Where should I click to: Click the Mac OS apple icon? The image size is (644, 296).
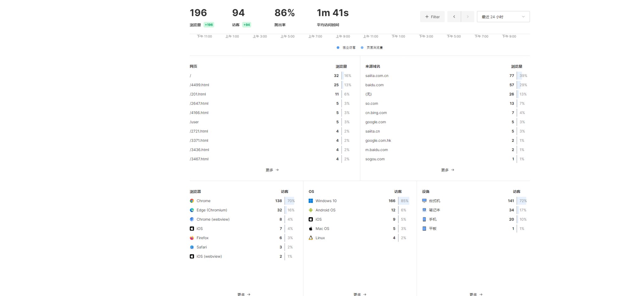tap(311, 229)
